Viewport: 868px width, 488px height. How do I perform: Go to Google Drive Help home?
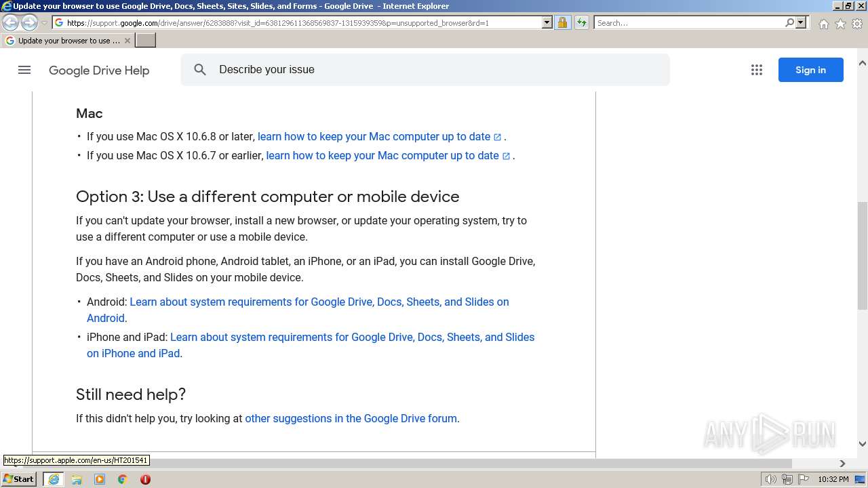99,70
